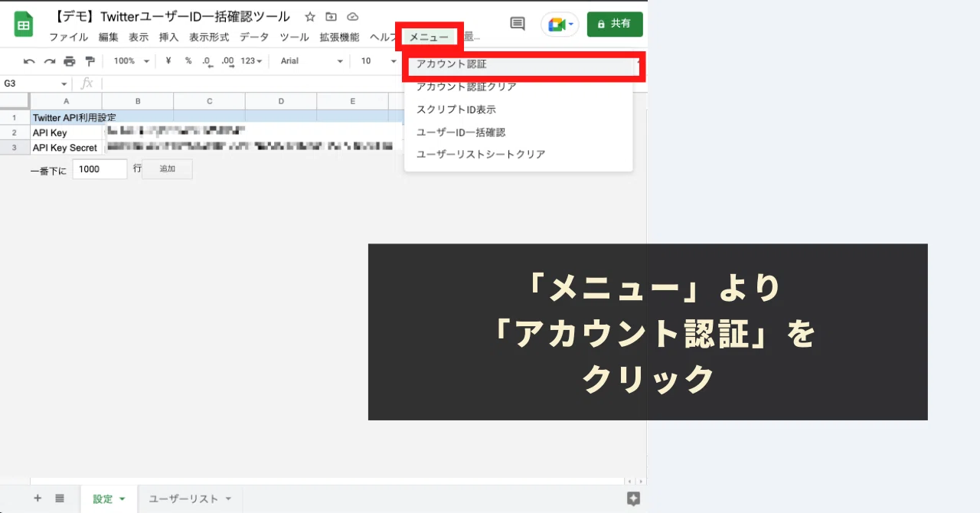Switch to the 設定 sheet tab
Screen dimensions: 980x513
click(103, 499)
